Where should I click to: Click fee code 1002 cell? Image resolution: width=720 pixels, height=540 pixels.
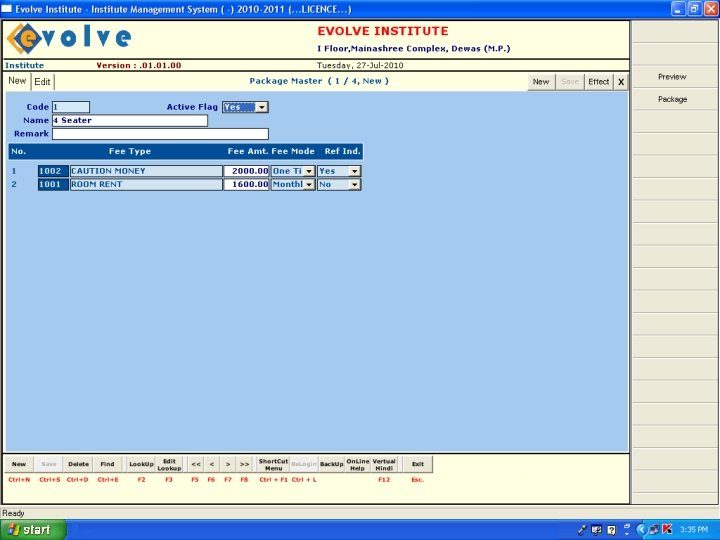pyautogui.click(x=53, y=171)
